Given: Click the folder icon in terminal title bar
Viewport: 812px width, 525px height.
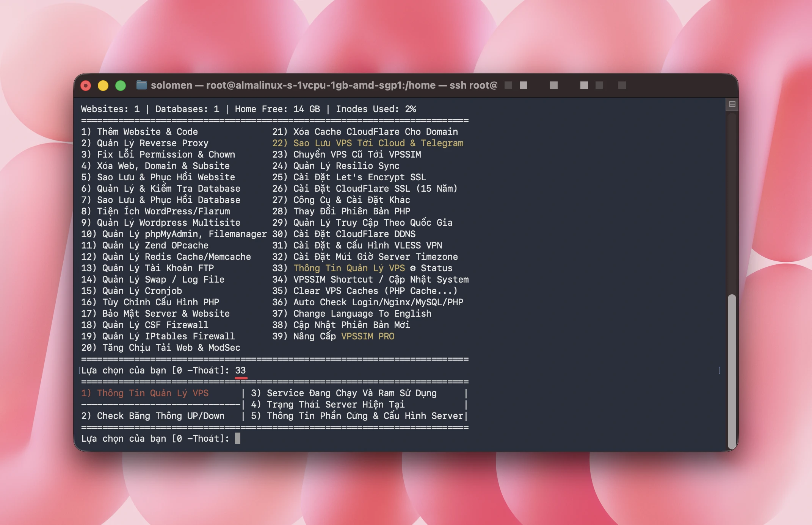Looking at the screenshot, I should pyautogui.click(x=141, y=85).
